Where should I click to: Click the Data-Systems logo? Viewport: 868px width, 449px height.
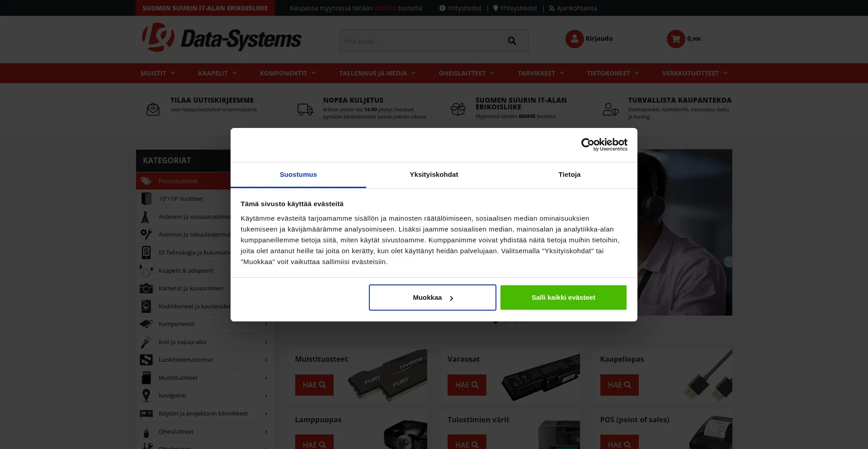pos(221,38)
